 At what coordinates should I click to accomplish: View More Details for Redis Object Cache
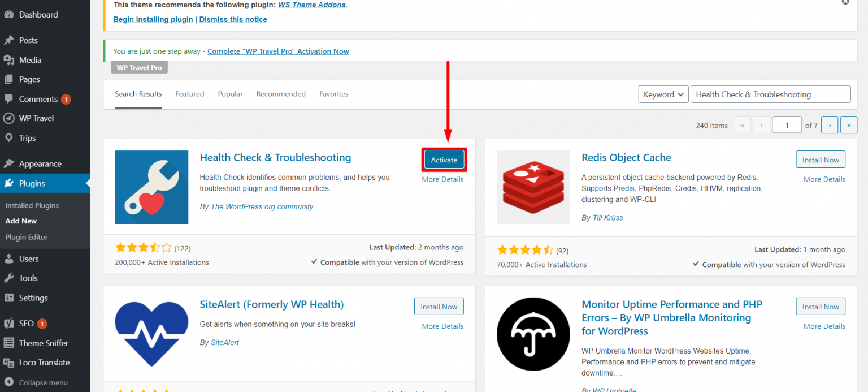pyautogui.click(x=824, y=179)
